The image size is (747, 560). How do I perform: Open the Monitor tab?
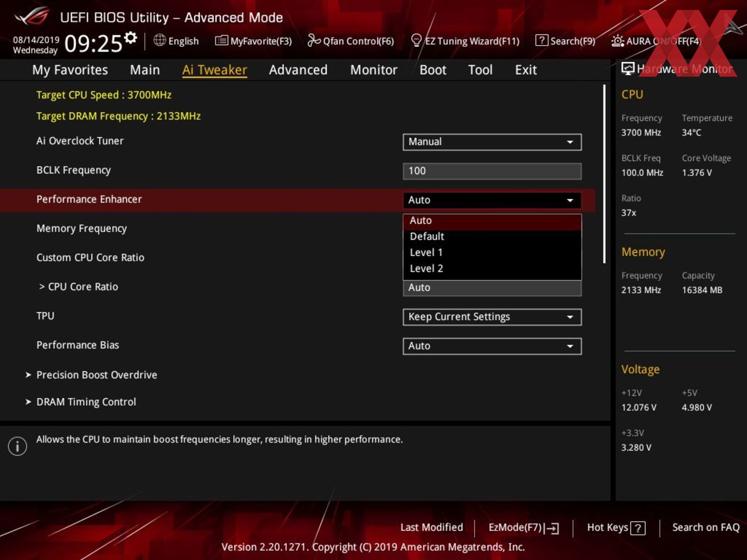click(x=374, y=70)
